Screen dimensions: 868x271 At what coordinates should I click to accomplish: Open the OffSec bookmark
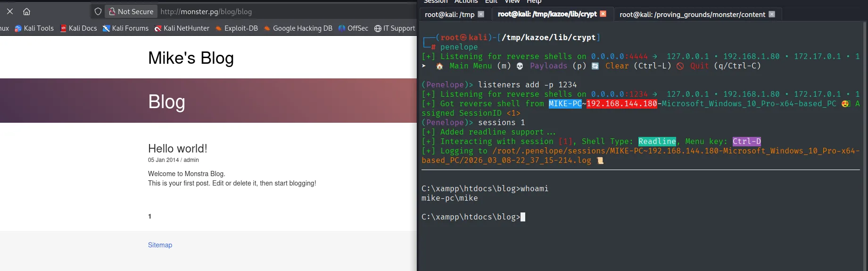353,28
